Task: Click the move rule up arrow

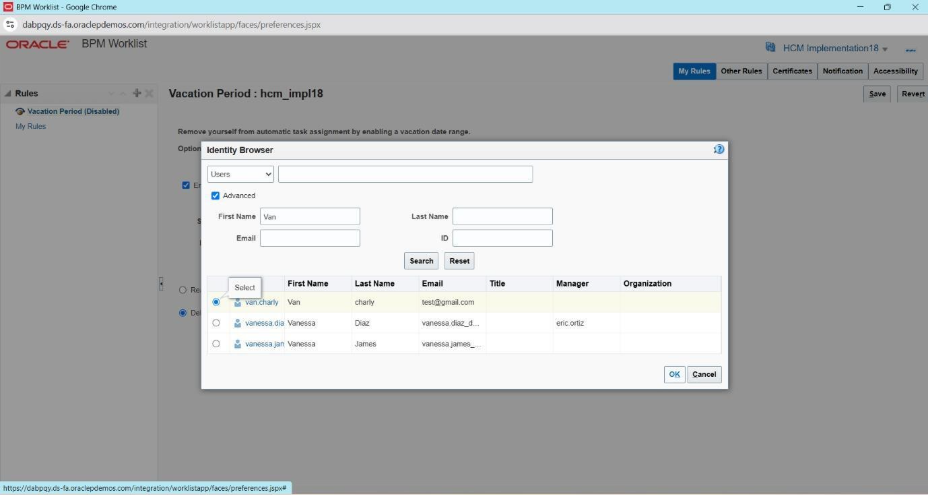Action: 123,94
